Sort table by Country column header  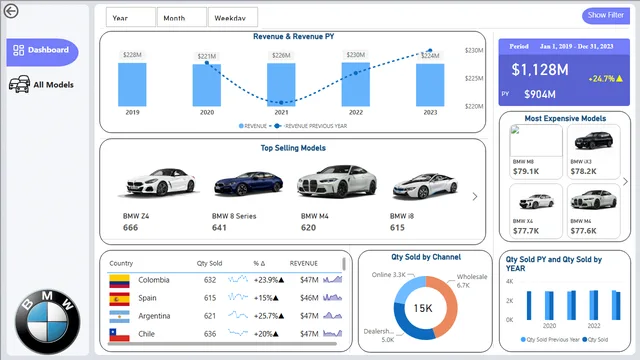click(x=121, y=263)
